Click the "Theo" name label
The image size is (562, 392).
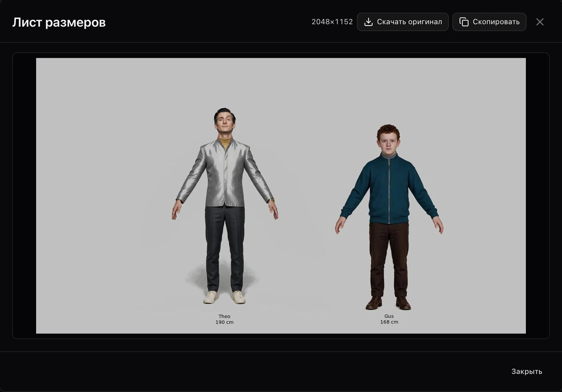(x=224, y=316)
